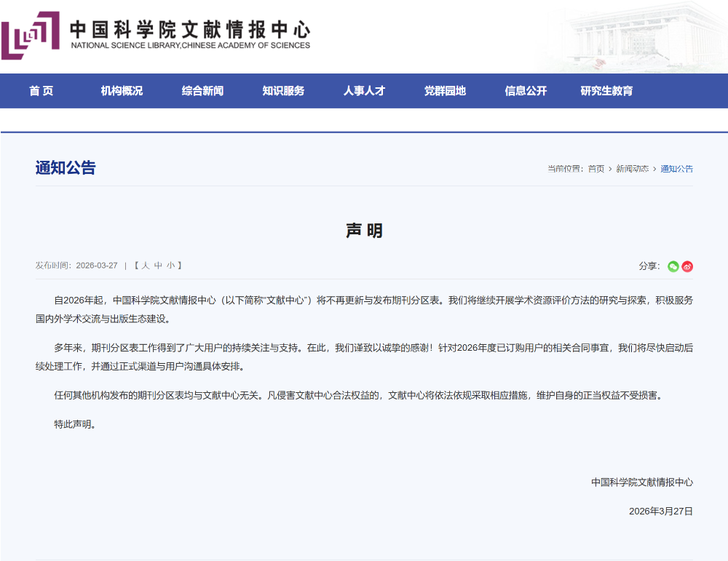This screenshot has height=561, width=728.
Task: Open the 知识服务 menu
Action: (283, 91)
